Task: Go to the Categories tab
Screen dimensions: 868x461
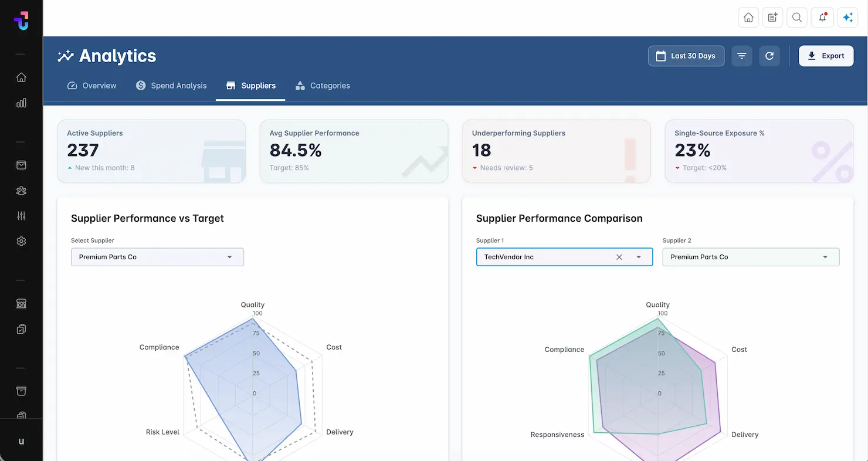Action: tap(323, 86)
